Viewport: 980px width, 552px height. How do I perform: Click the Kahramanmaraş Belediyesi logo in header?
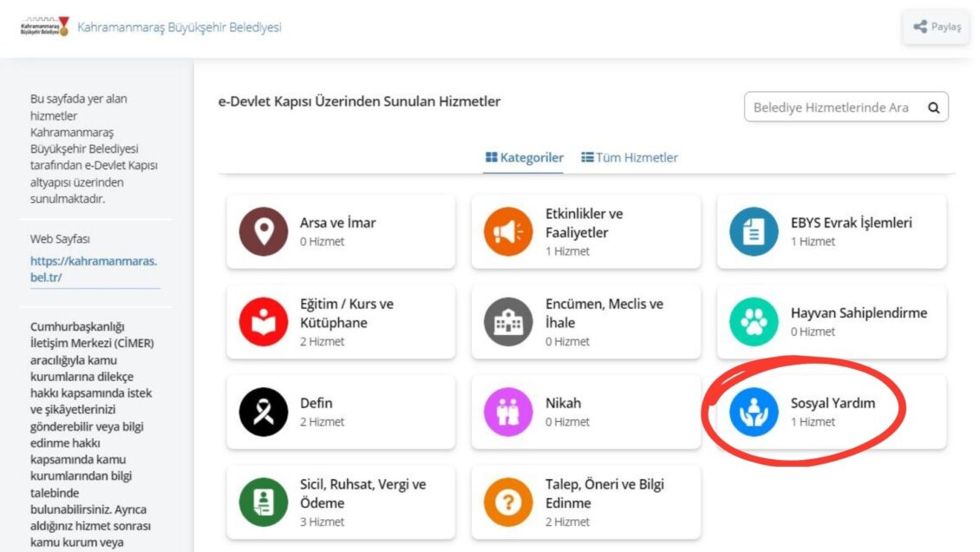tap(43, 27)
